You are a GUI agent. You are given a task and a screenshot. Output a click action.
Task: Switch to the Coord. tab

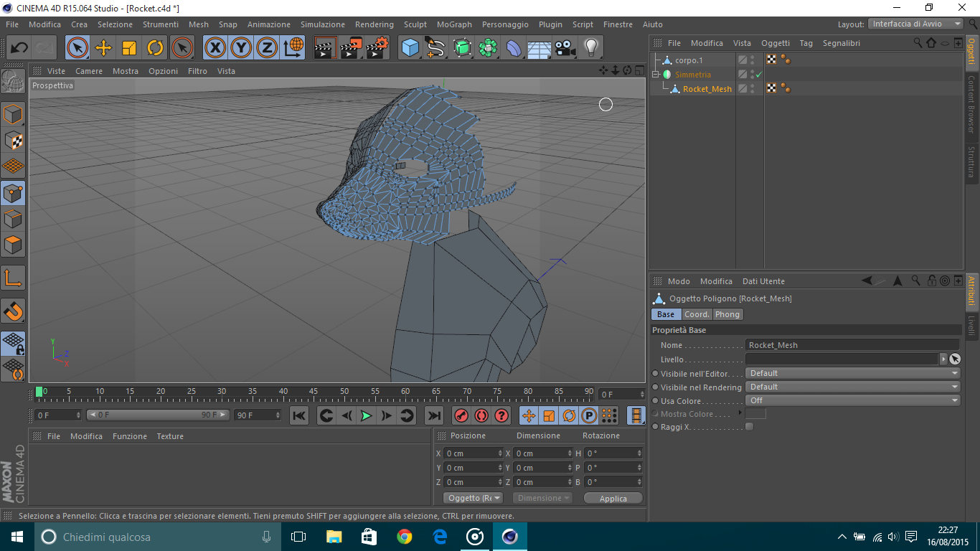coord(696,314)
